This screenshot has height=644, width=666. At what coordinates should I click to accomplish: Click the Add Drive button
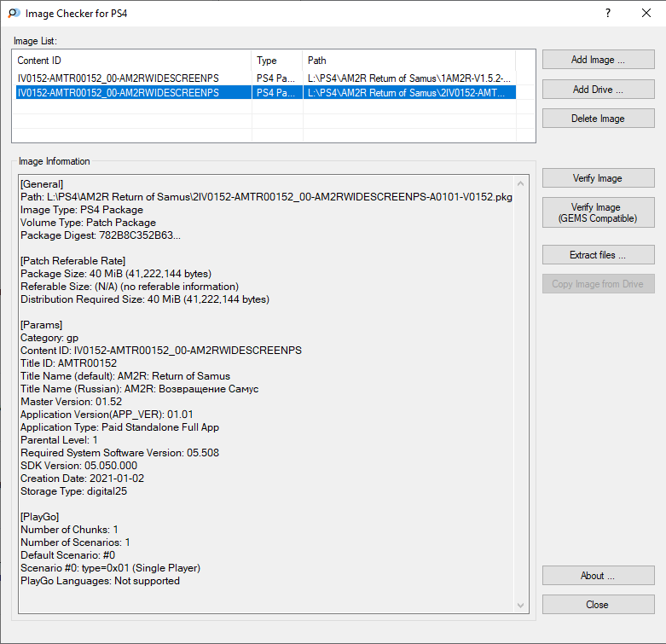pos(598,90)
